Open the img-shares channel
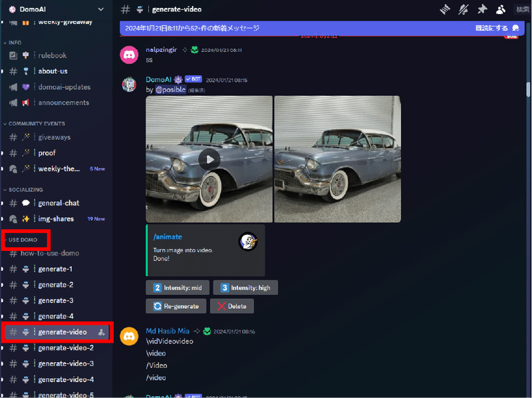532x398 pixels. coord(56,219)
